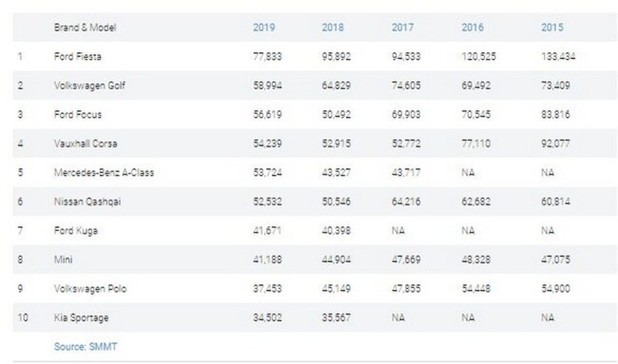Click the 2019 column header
The height and width of the screenshot is (364, 618).
tap(263, 28)
